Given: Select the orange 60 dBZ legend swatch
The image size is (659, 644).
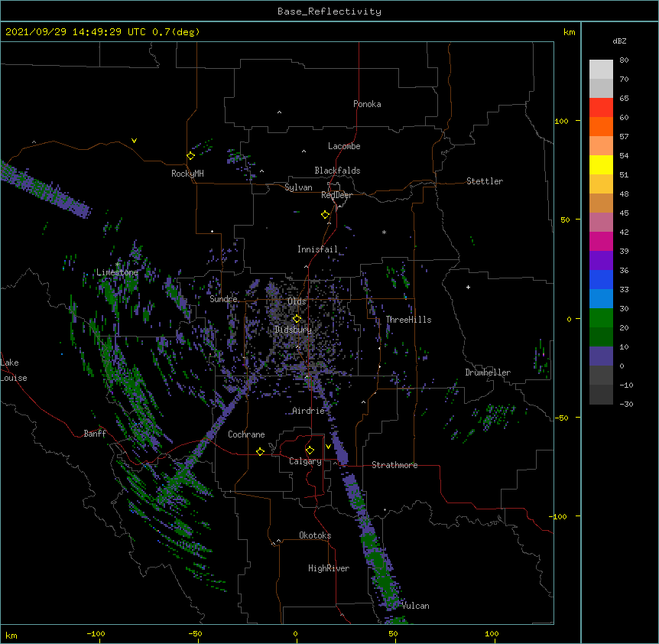Looking at the screenshot, I should pos(601,126).
